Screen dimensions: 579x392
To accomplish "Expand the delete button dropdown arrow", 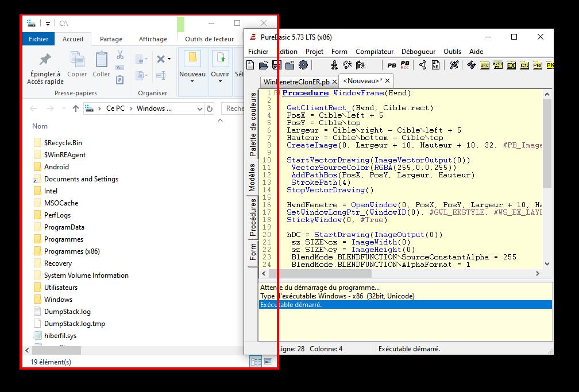I will 168,59.
